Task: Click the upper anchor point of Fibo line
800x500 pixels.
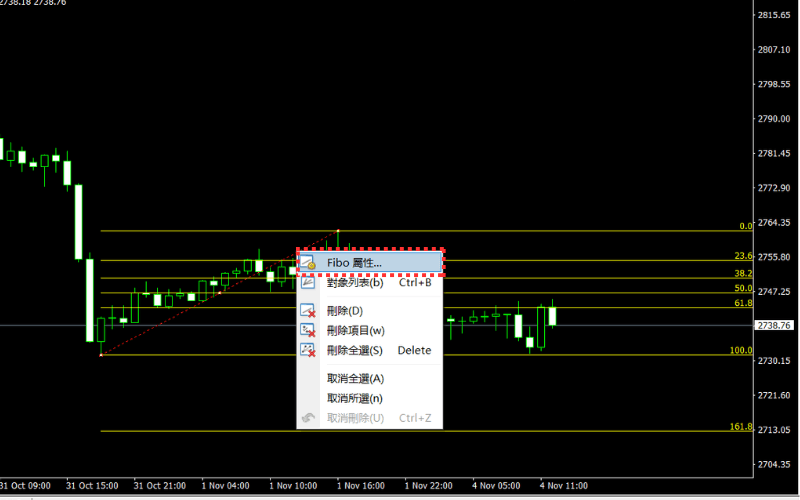Action: 338,231
